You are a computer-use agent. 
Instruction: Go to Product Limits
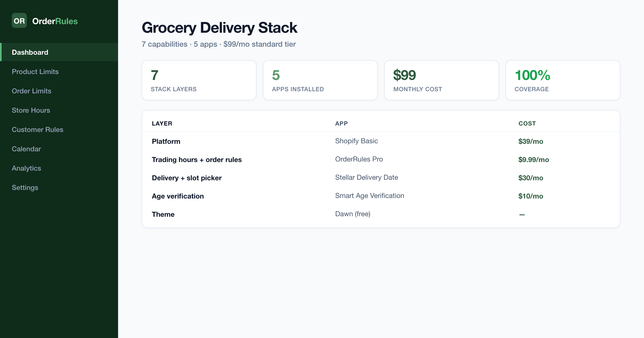[x=59, y=72]
